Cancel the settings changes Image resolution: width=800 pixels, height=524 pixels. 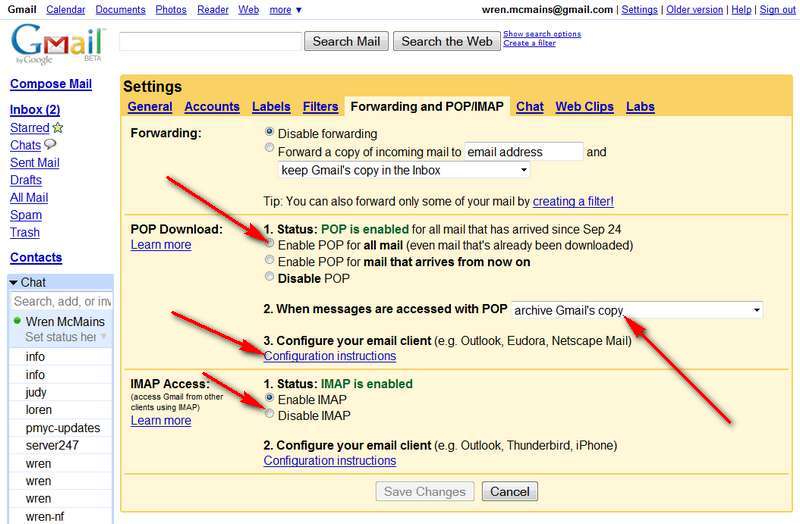point(510,491)
